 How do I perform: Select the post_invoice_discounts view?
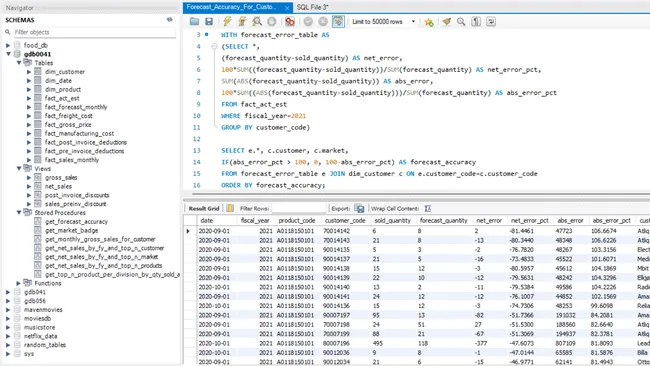pyautogui.click(x=77, y=195)
